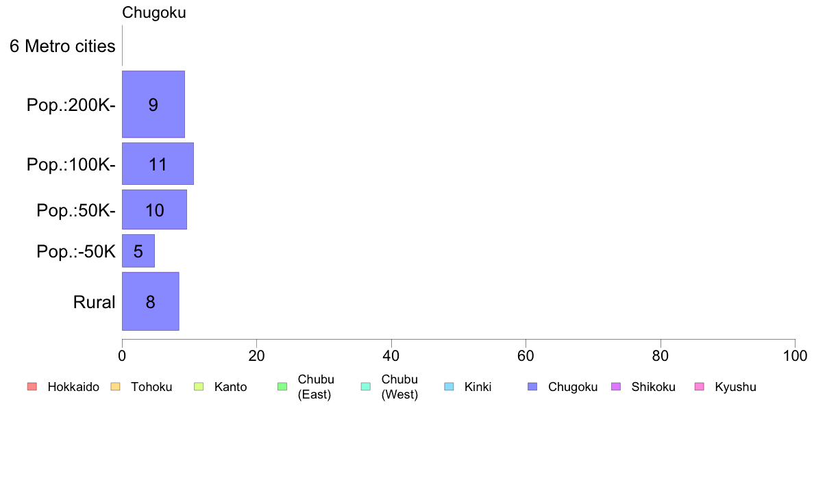Click the Kinki light blue legend swatch

click(449, 387)
